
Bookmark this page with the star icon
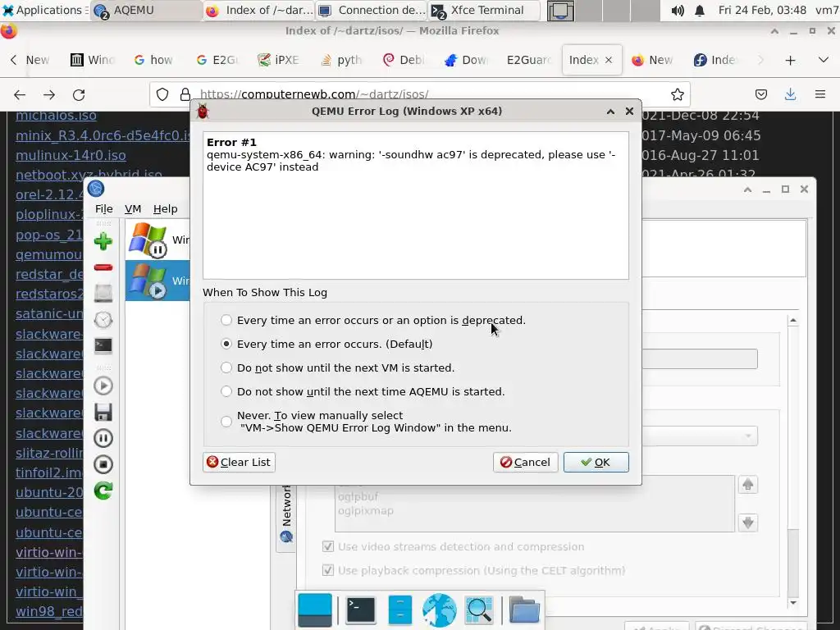point(677,95)
